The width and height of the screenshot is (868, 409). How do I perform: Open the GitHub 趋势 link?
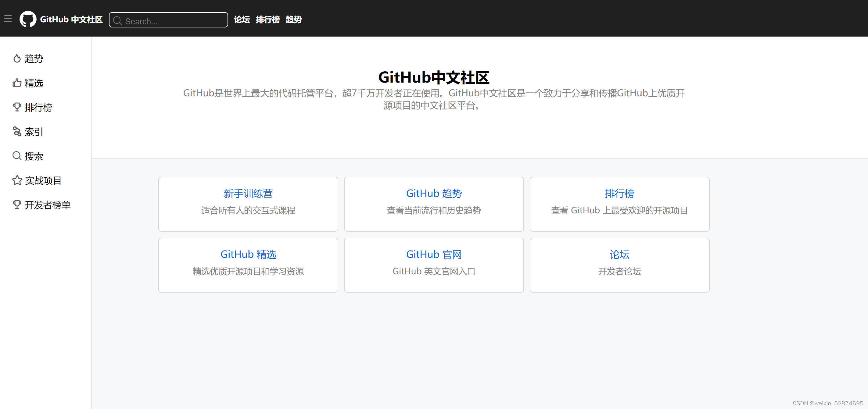click(434, 193)
